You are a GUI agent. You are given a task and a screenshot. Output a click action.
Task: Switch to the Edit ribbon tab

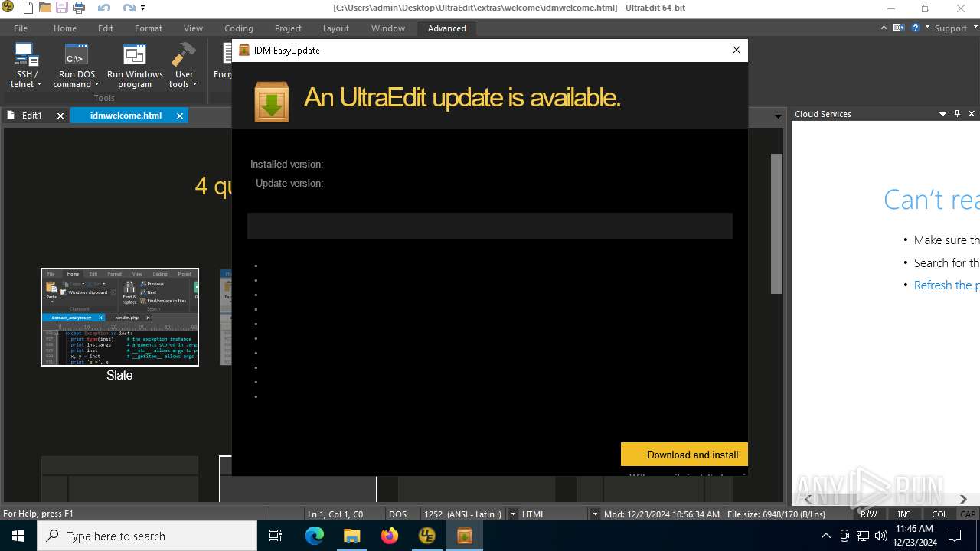coord(106,28)
